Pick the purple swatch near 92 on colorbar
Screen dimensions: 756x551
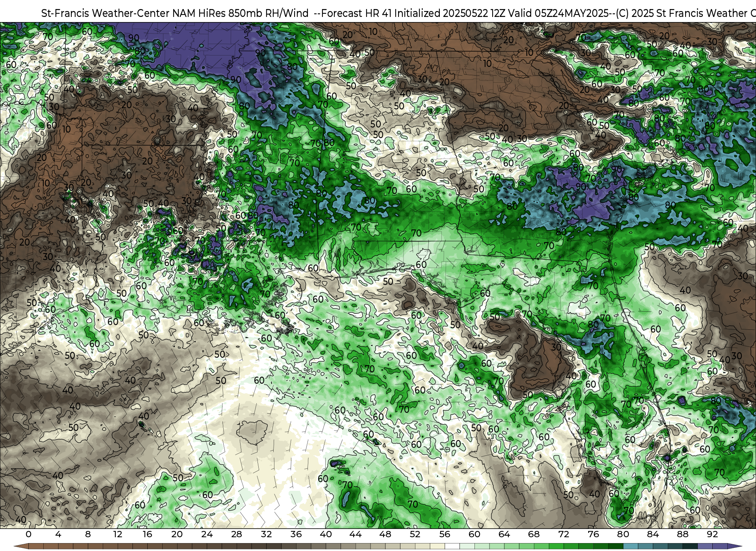[x=705, y=546]
